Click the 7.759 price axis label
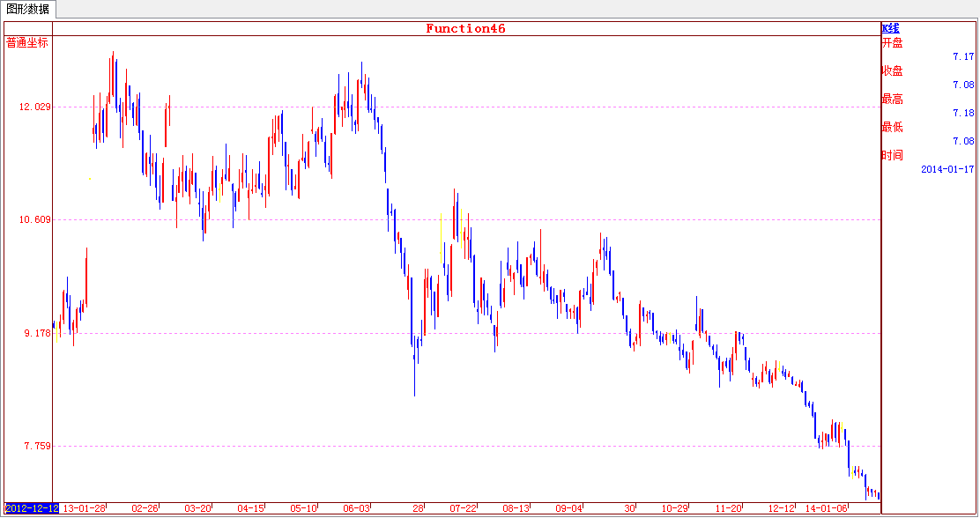Screen dimensions: 980x518 (37, 447)
